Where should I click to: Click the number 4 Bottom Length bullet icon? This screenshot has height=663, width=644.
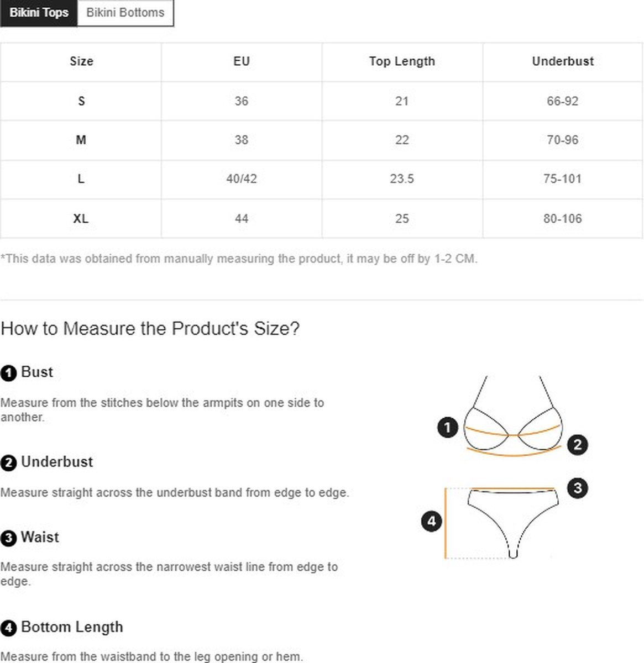click(9, 628)
